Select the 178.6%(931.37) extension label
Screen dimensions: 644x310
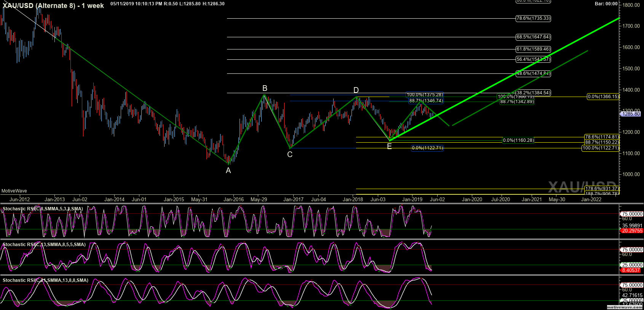pos(602,189)
